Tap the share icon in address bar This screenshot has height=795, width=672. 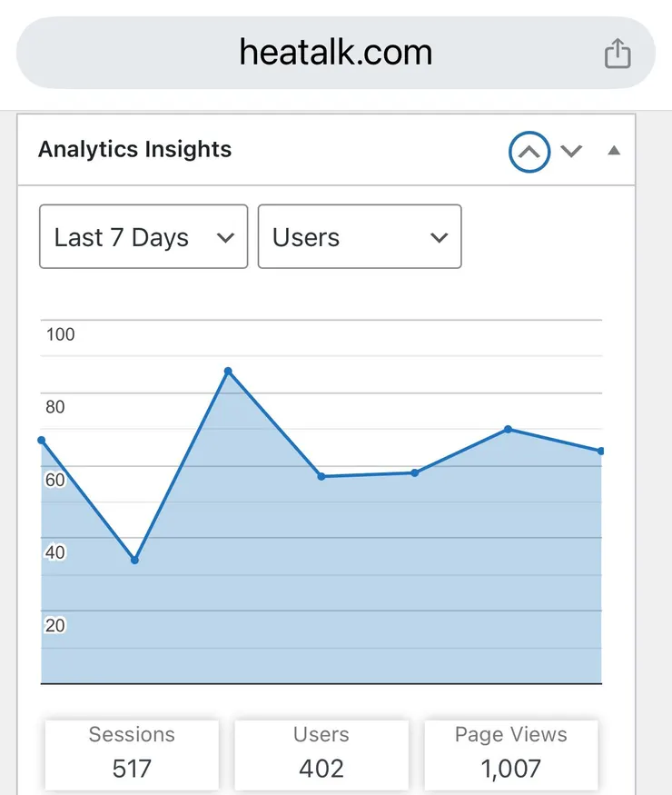click(618, 53)
